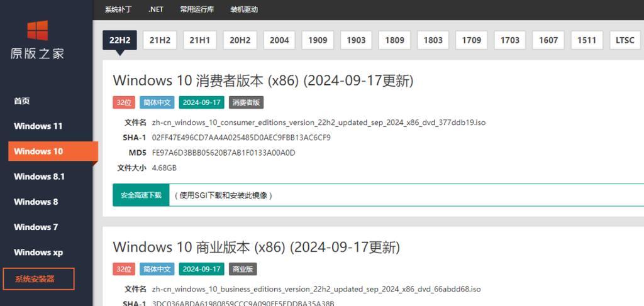Switch to the 1709 tab
Viewport: 644px width, 306px height.
click(472, 40)
